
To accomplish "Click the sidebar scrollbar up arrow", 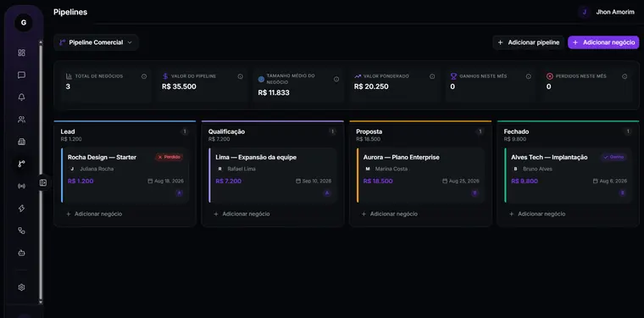I will [x=41, y=42].
